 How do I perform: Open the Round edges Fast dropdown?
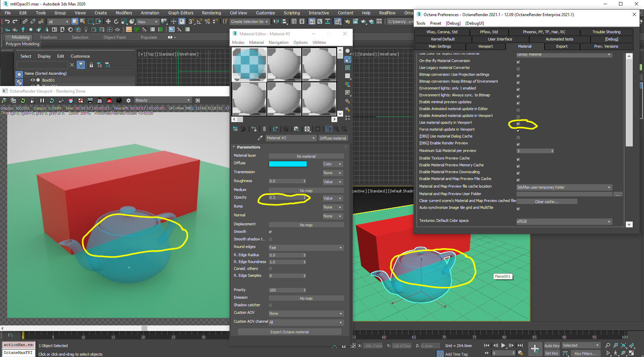point(306,248)
